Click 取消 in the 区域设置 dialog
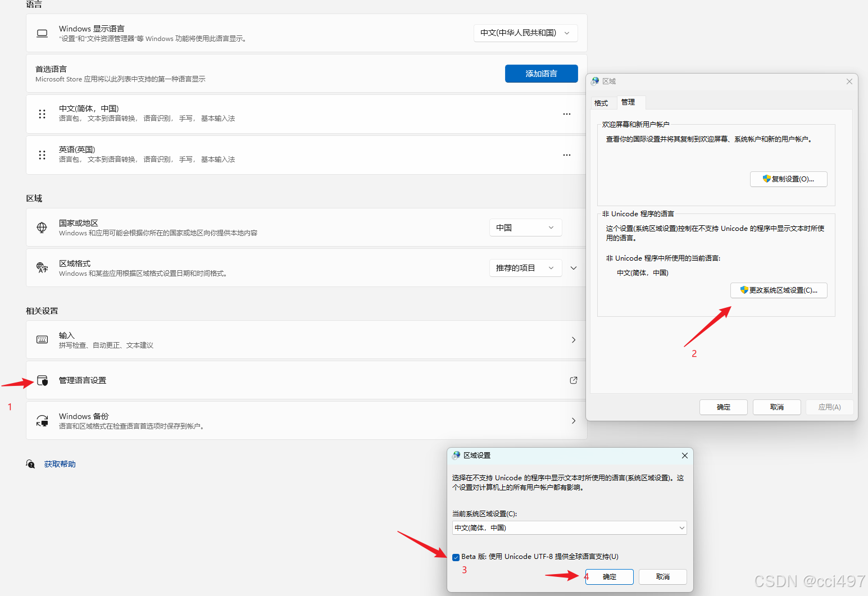 (x=663, y=577)
